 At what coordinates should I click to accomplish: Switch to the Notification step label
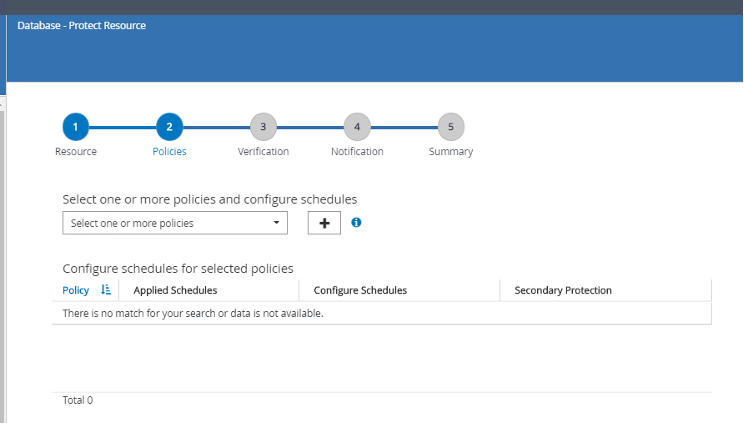[x=357, y=152]
